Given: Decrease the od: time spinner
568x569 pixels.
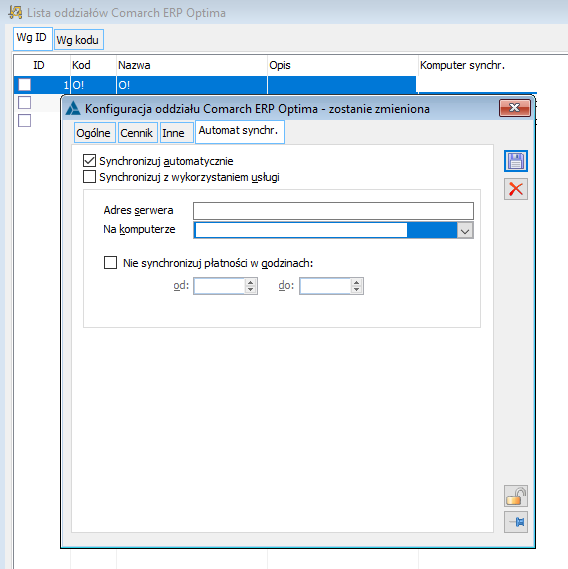Looking at the screenshot, I should point(250,290).
